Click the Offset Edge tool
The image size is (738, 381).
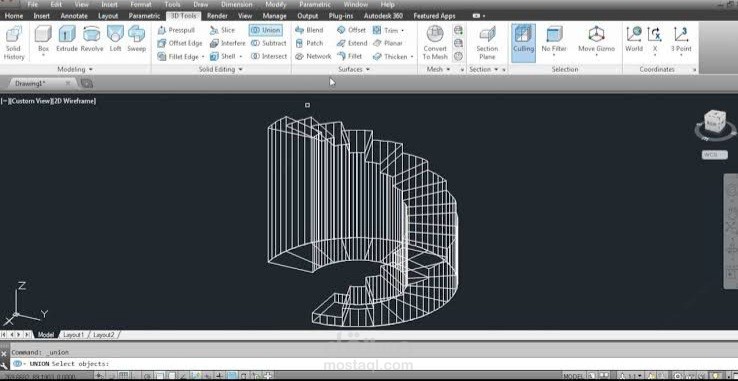tap(179, 43)
